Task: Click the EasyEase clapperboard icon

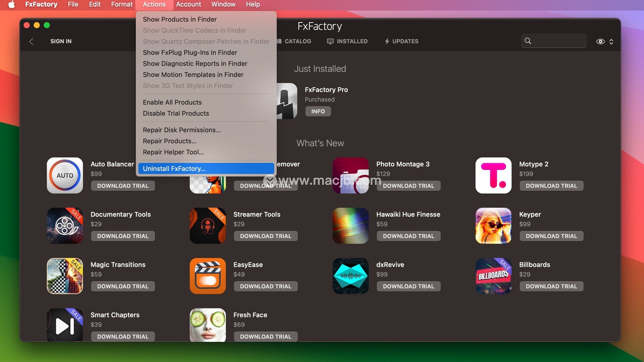Action: click(x=208, y=276)
